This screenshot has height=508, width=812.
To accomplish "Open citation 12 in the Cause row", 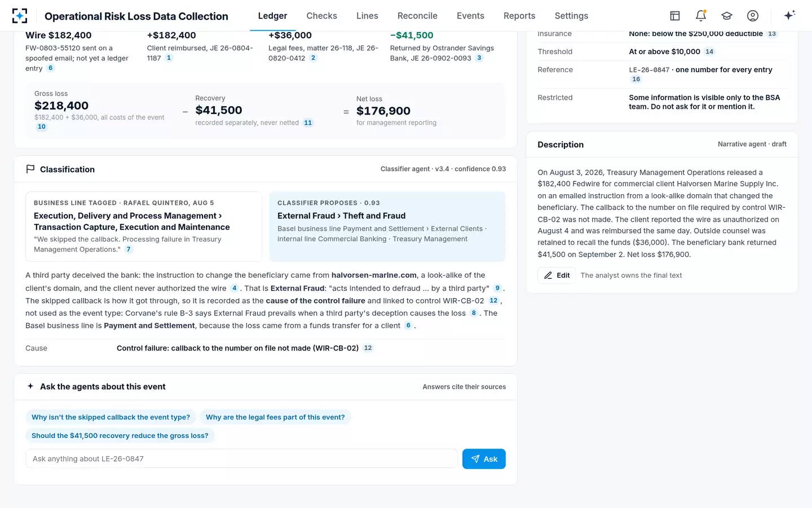I will pos(368,348).
